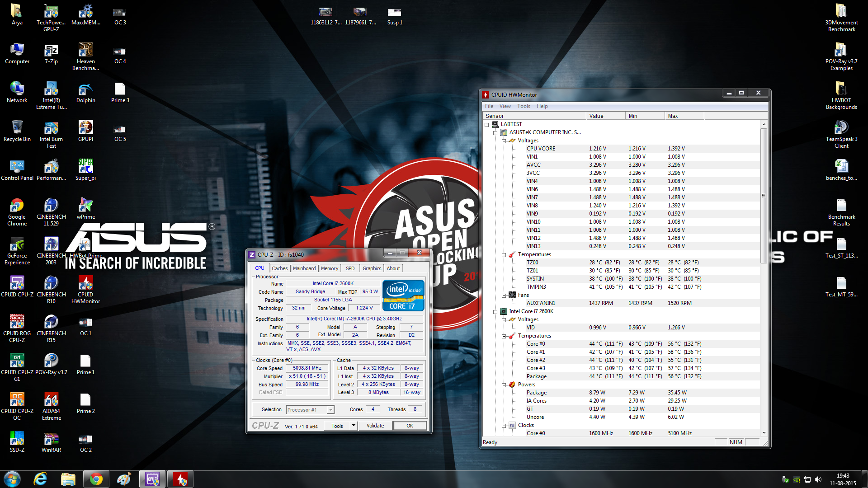Click the Value column header in HWMonitor
The width and height of the screenshot is (868, 488).
click(606, 116)
